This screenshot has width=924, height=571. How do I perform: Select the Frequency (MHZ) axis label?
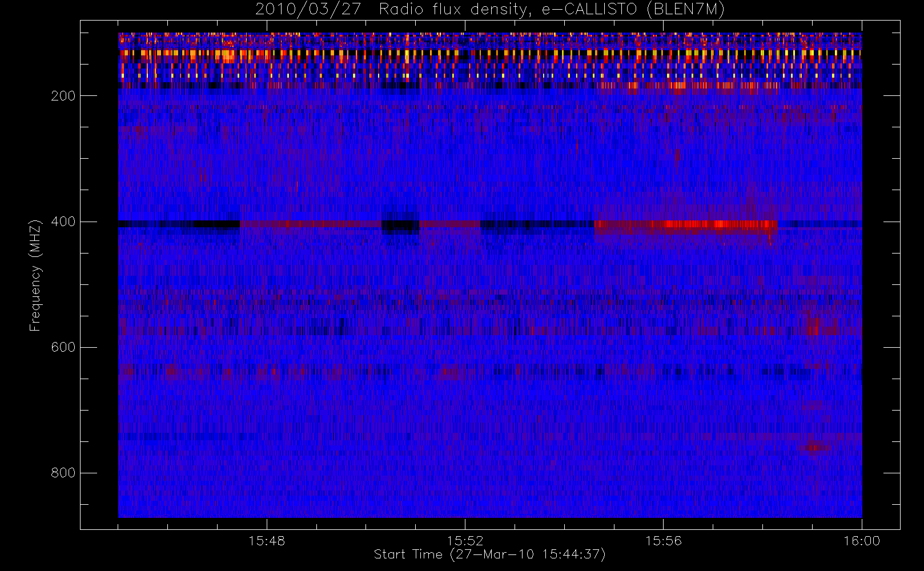(35, 275)
